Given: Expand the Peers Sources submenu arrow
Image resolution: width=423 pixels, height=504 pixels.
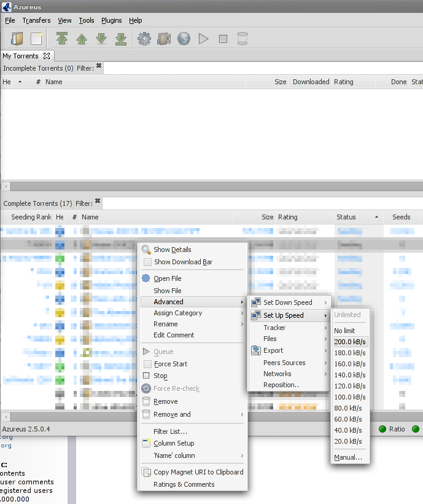Looking at the screenshot, I should 325,363.
